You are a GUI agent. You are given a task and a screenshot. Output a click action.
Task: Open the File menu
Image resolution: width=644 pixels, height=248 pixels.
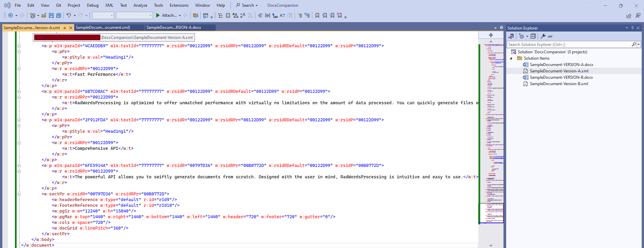(x=18, y=5)
